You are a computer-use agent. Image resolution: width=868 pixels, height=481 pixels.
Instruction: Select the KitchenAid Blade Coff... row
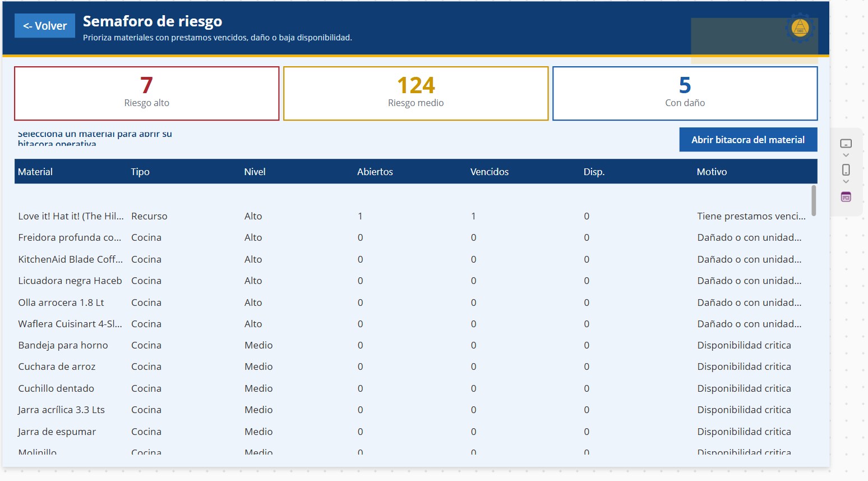(412, 259)
